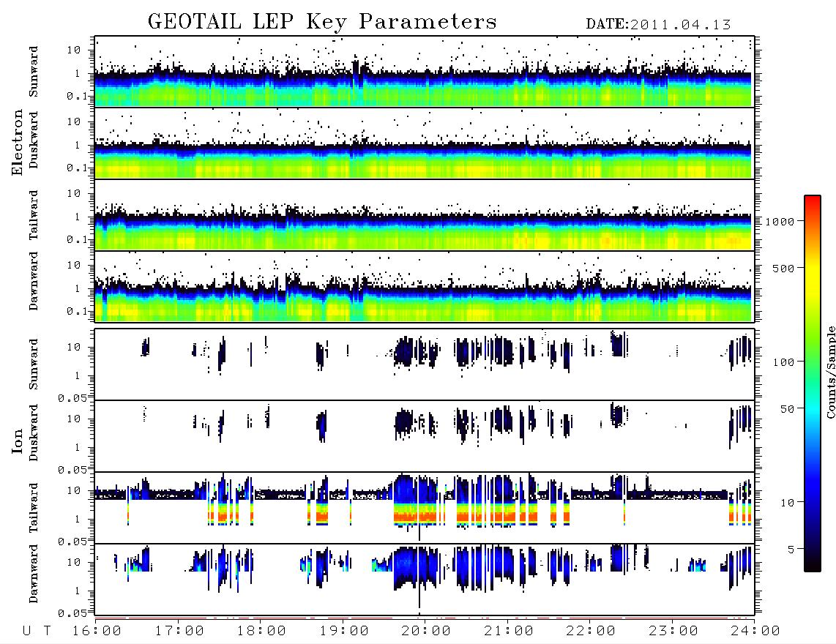Click the "Counts/Sample" colorbar label

point(830,372)
